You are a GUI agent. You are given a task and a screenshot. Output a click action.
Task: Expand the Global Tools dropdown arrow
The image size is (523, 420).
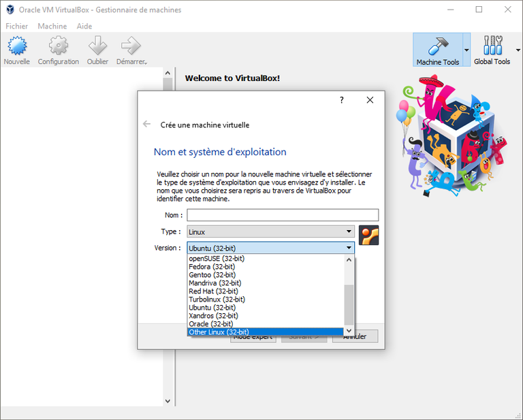point(518,50)
